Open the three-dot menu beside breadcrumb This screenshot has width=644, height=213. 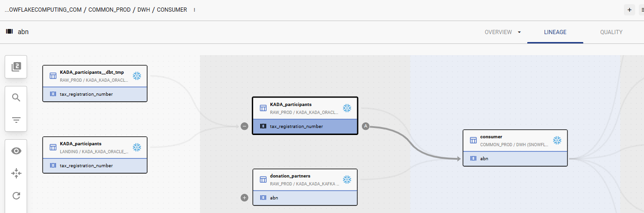point(195,10)
